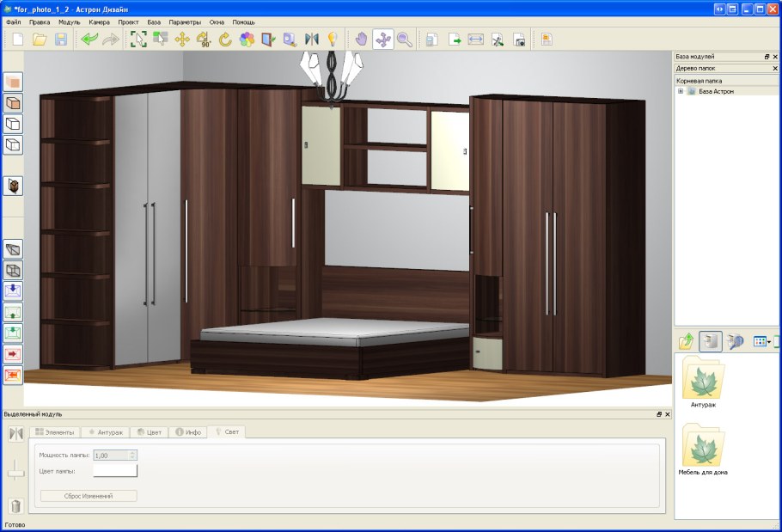This screenshot has width=782, height=532.
Task: Expand the База Астрон tree node
Action: click(x=681, y=91)
